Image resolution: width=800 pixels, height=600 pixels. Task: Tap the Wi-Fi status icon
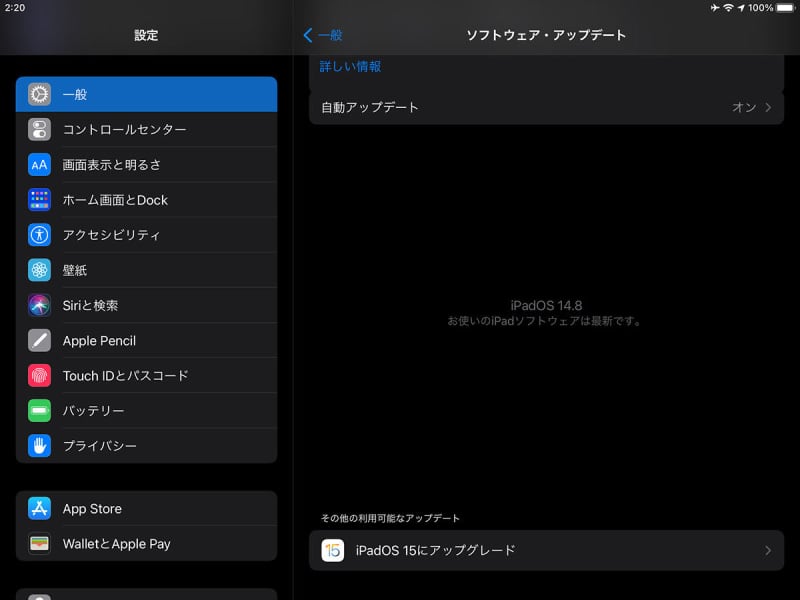[729, 8]
